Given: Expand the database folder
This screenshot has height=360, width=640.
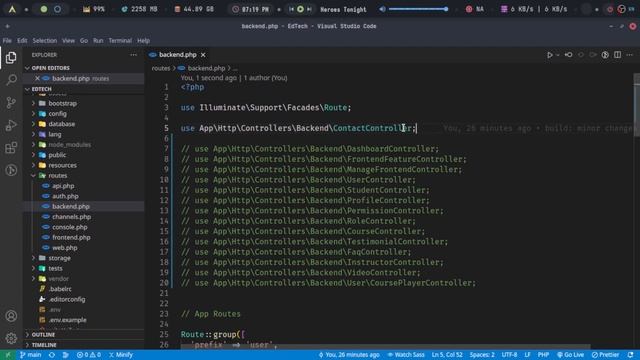Looking at the screenshot, I should click(62, 124).
